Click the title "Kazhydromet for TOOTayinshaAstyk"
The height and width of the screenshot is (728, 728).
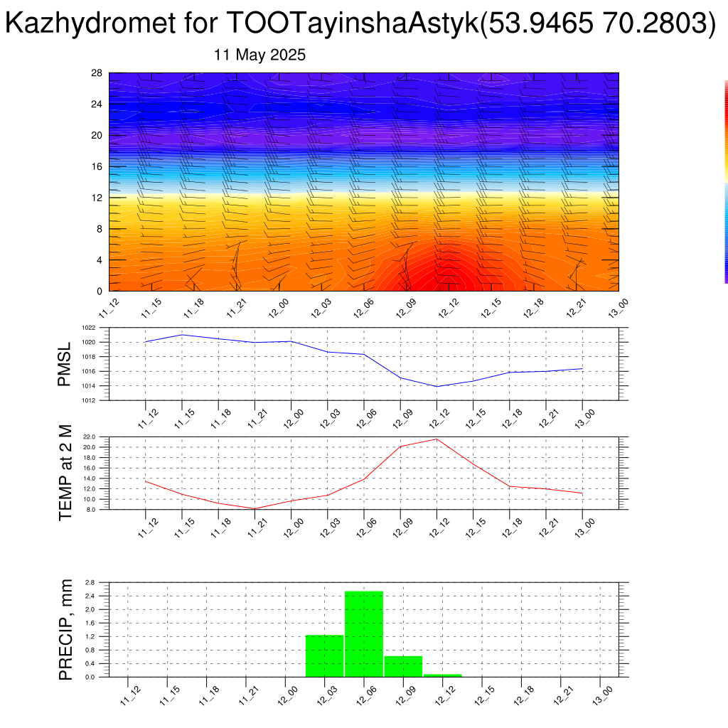click(242, 23)
